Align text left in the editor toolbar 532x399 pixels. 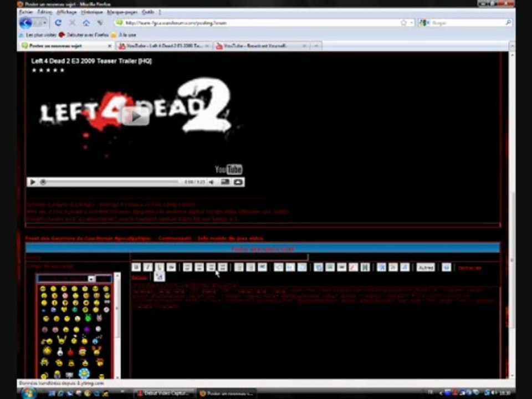(187, 267)
